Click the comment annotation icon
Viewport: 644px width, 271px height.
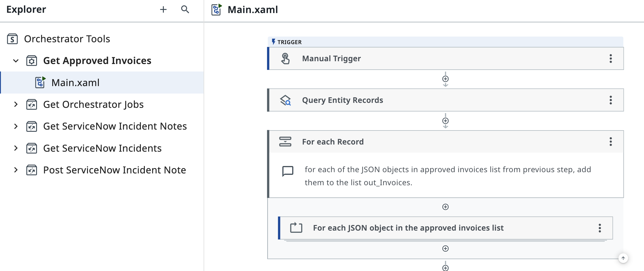(x=288, y=171)
